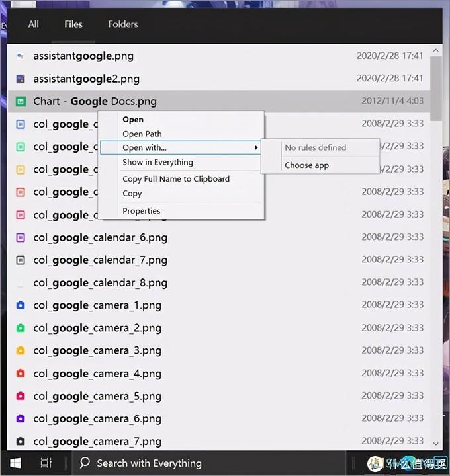This screenshot has height=476, width=450.
Task: Select col_google_camera_6.png file name
Action: (x=97, y=418)
